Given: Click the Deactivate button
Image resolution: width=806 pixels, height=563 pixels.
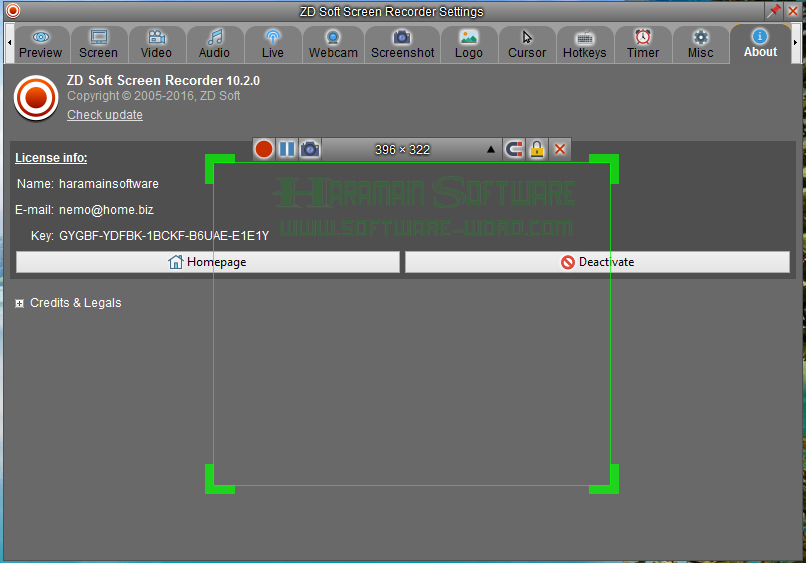Looking at the screenshot, I should pyautogui.click(x=597, y=262).
